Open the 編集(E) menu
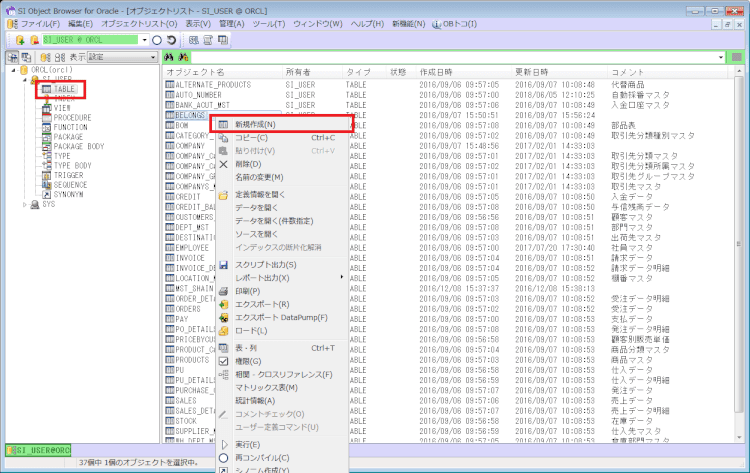The width and height of the screenshot is (750, 473). [80, 24]
